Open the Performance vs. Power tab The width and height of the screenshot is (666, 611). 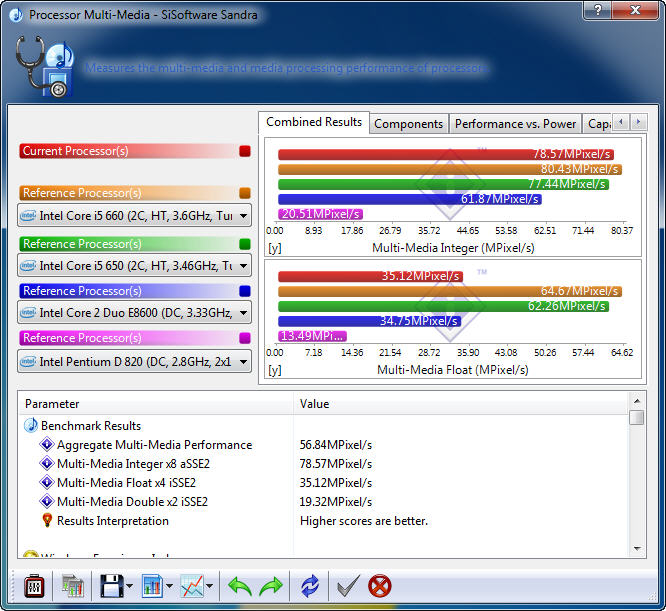[515, 124]
